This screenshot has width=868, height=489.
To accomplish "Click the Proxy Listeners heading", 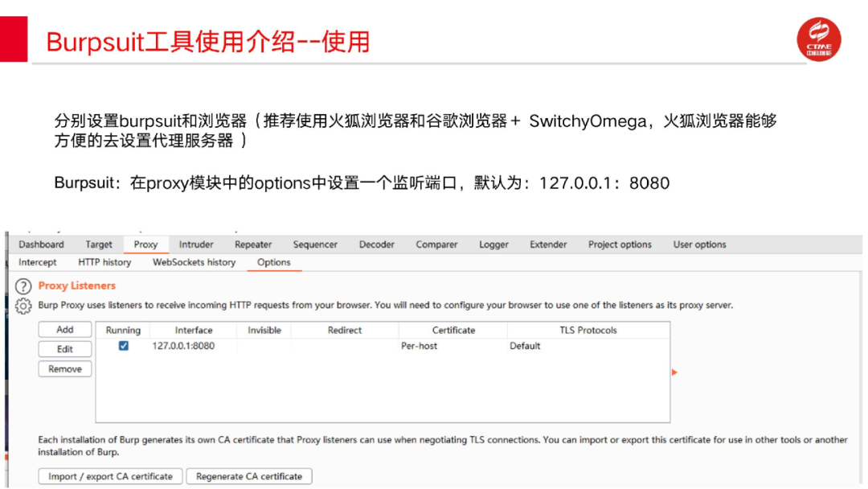I will pos(77,286).
